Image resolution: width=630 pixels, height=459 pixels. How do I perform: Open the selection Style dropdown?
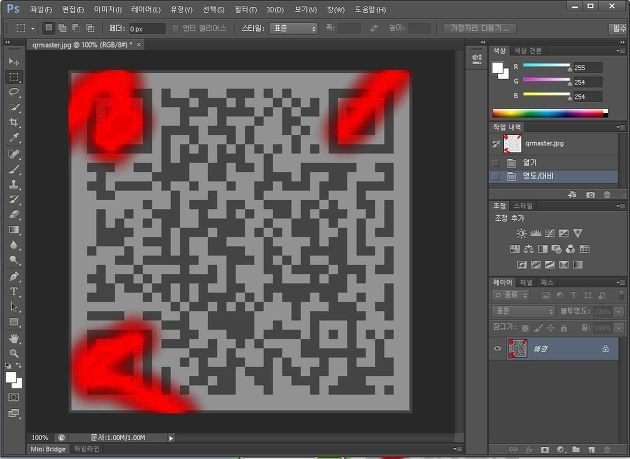pos(293,28)
